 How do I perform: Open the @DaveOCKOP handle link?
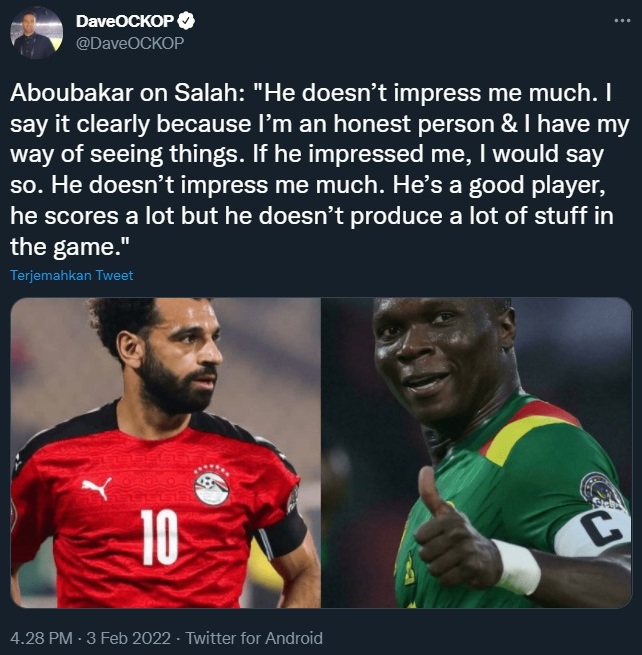pos(130,43)
